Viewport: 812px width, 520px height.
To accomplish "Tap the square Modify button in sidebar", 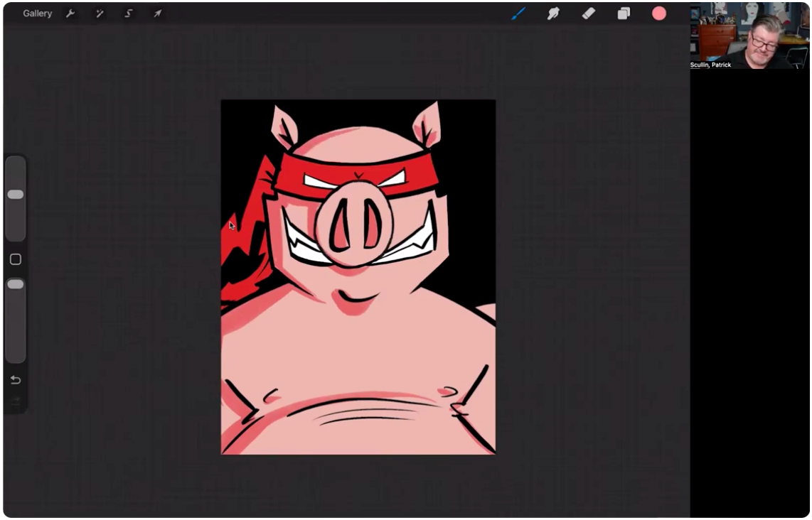I will 16,259.
